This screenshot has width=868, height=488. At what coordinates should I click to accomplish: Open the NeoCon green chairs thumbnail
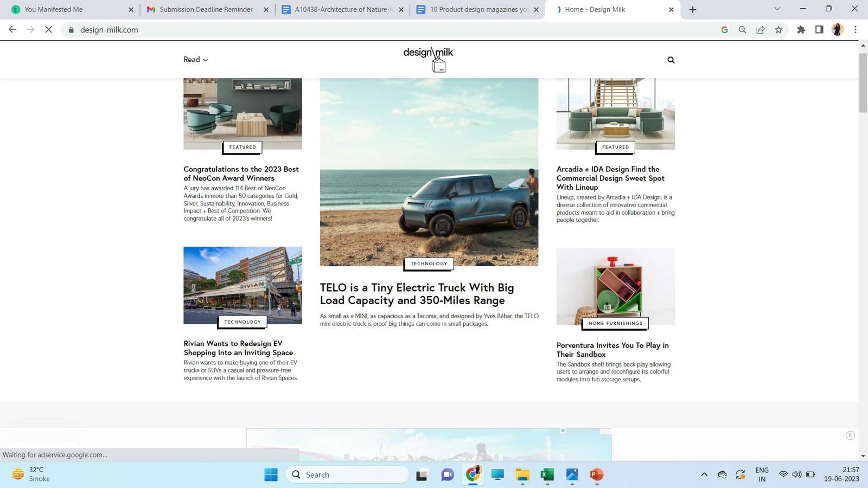242,114
